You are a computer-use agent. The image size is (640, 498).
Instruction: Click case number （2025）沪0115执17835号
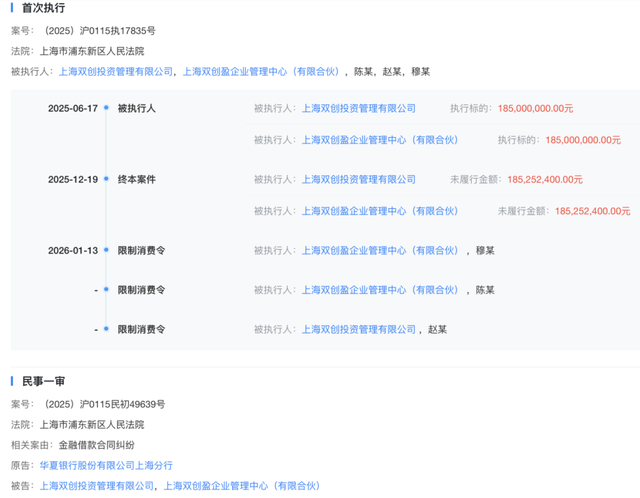click(x=98, y=31)
